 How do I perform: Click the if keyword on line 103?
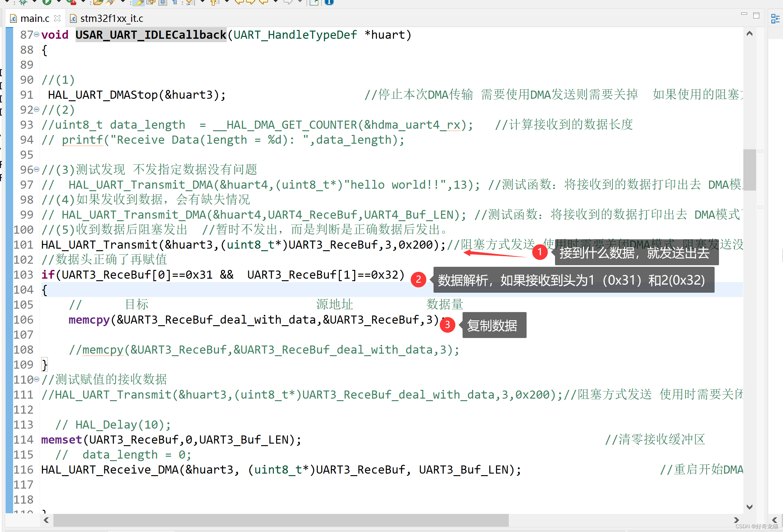[x=48, y=275]
